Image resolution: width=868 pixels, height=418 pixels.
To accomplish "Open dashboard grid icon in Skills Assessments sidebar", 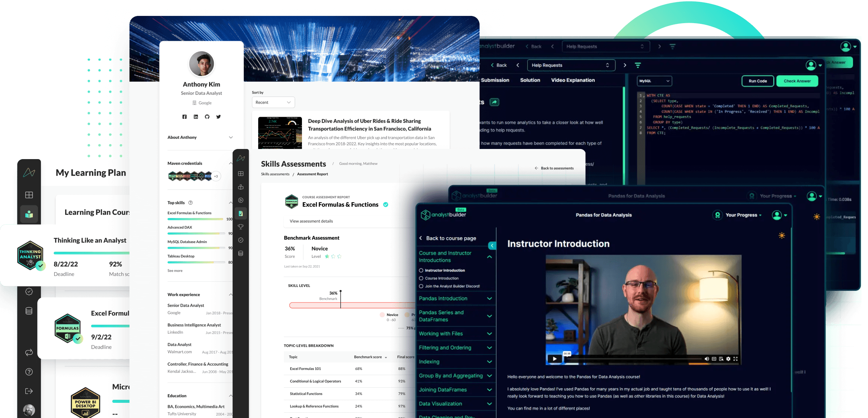I will [x=241, y=174].
